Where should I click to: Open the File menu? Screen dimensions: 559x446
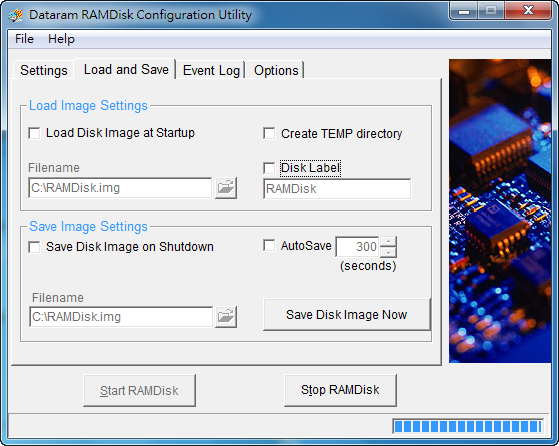[x=24, y=39]
